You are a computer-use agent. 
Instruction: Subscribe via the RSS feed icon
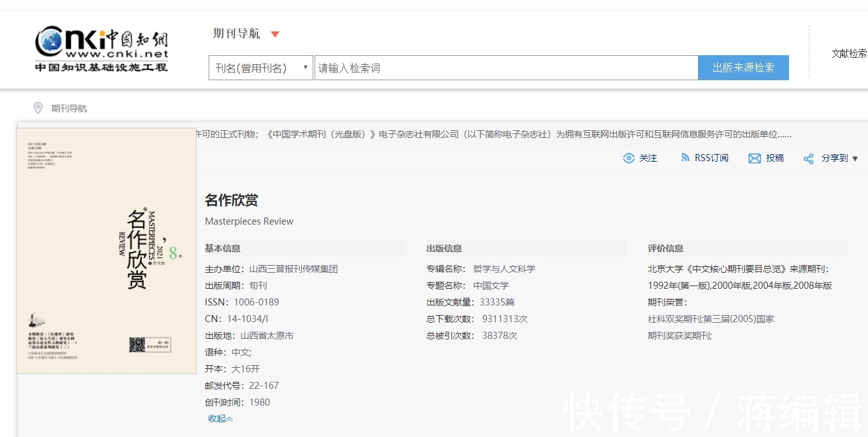click(685, 158)
